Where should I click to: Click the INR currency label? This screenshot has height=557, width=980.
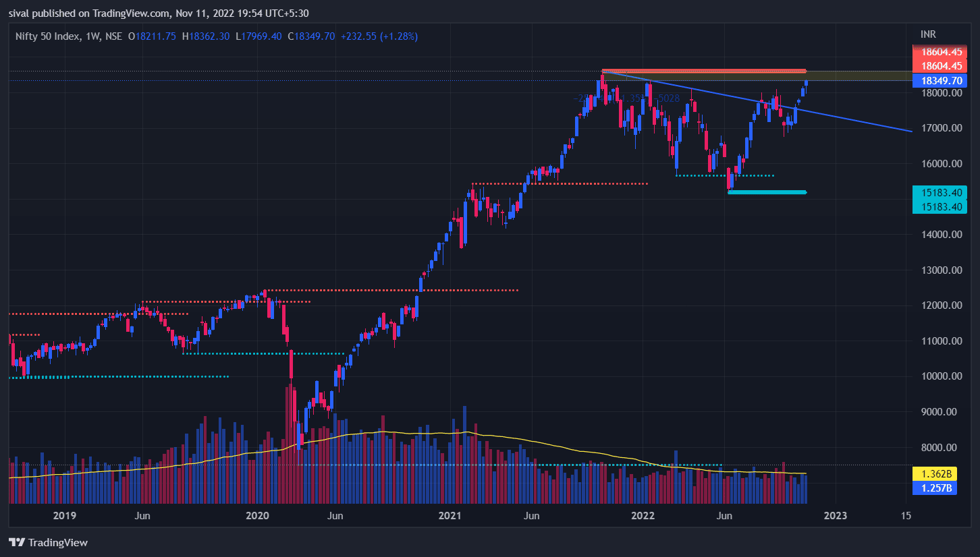coord(928,34)
